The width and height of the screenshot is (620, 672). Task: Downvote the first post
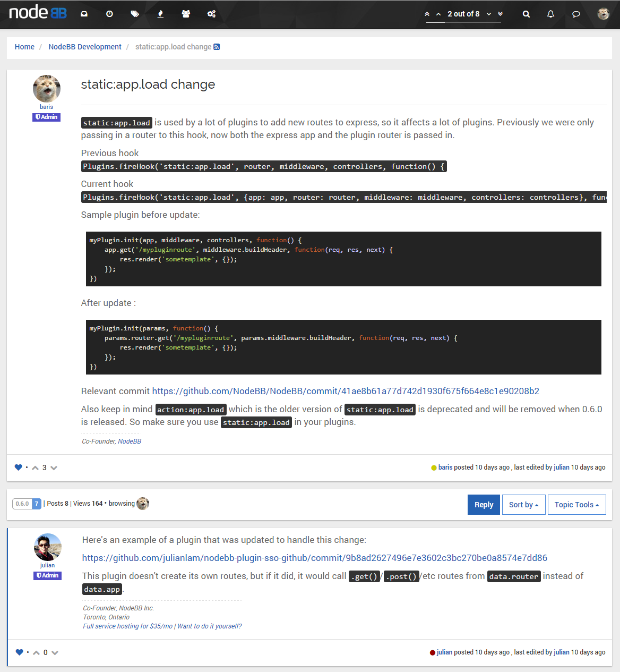(54, 467)
